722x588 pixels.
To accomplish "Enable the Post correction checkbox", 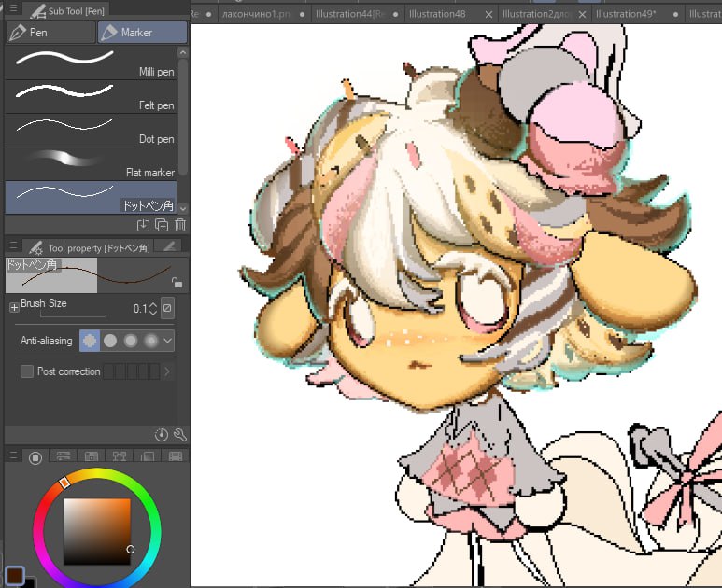I will coord(27,371).
